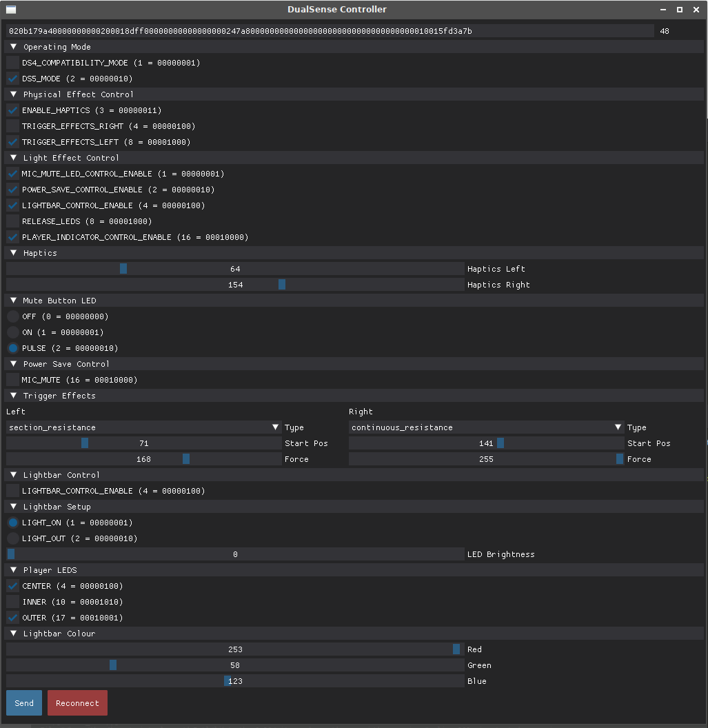This screenshot has width=708, height=728.
Task: Enable DS4_COMPATIBILITY_MODE checkbox
Action: coord(12,62)
